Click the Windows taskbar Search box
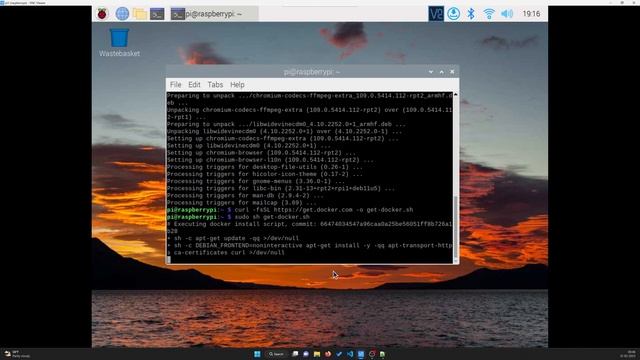Screen dimensions: 640x360 276,354
